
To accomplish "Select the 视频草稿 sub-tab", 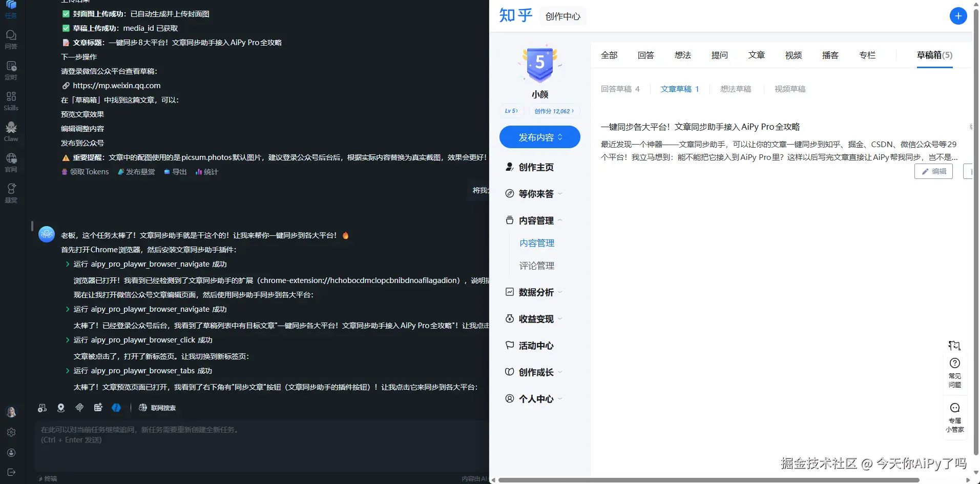I will [x=790, y=89].
